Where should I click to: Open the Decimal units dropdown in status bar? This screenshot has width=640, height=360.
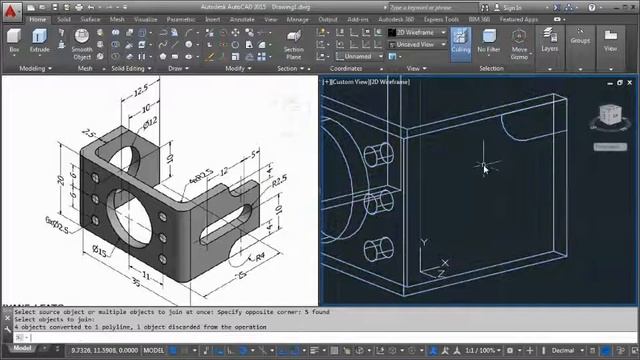[568, 350]
